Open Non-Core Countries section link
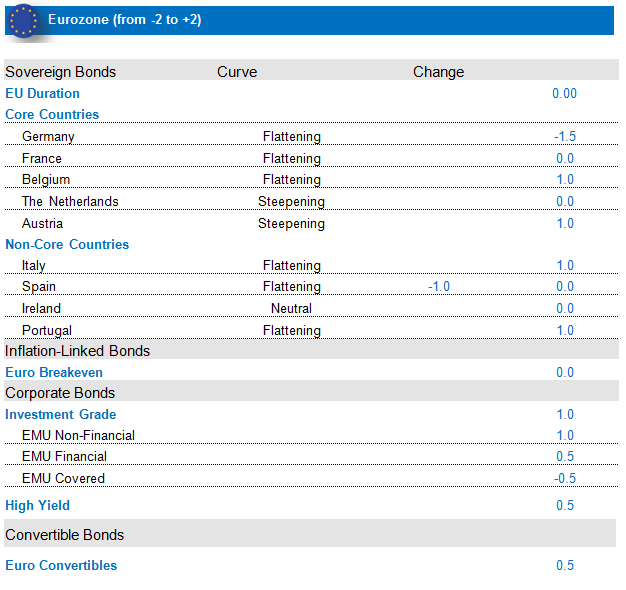The height and width of the screenshot is (590, 626). pyautogui.click(x=67, y=245)
